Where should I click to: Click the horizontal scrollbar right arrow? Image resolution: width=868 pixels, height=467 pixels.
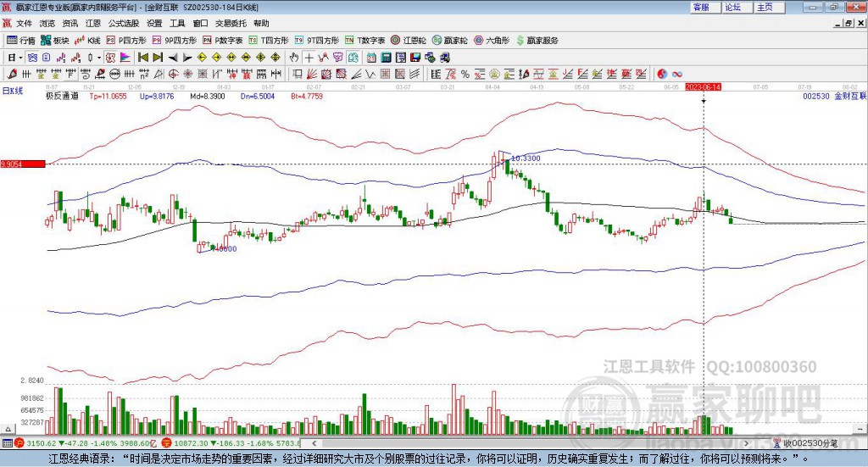[x=746, y=443]
